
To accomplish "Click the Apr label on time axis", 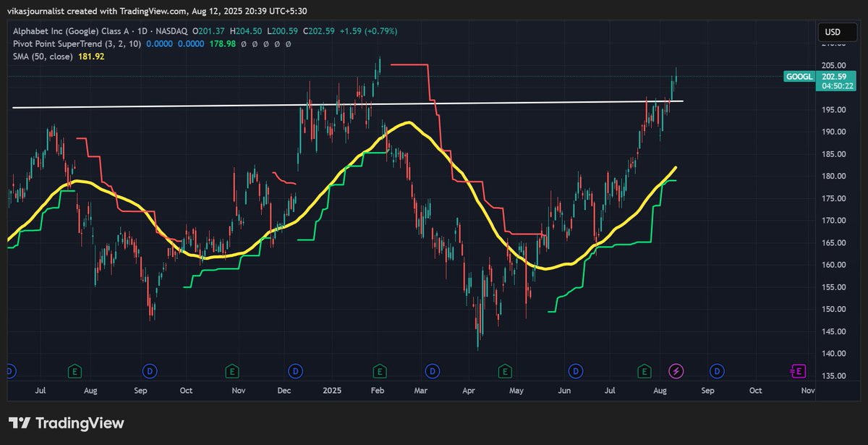I will (x=469, y=390).
